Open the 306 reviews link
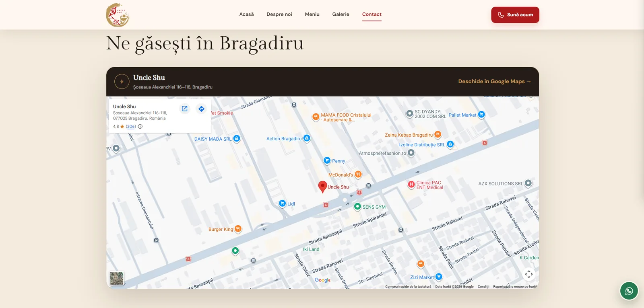The width and height of the screenshot is (644, 308). click(x=131, y=126)
